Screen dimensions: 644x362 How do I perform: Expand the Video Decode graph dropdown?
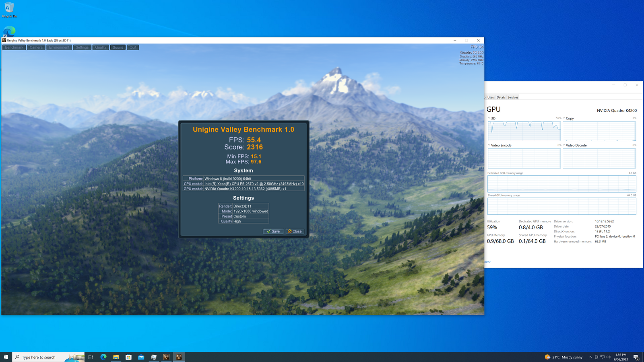(x=564, y=145)
